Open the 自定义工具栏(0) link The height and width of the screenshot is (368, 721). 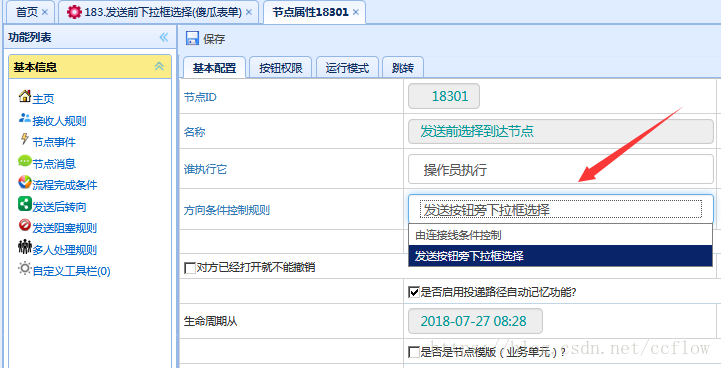(71, 270)
